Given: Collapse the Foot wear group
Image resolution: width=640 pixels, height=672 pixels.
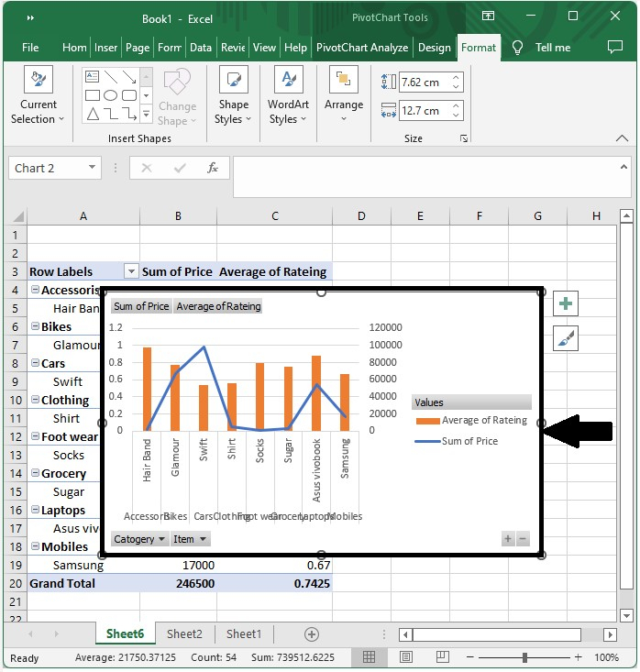Looking at the screenshot, I should (x=36, y=436).
